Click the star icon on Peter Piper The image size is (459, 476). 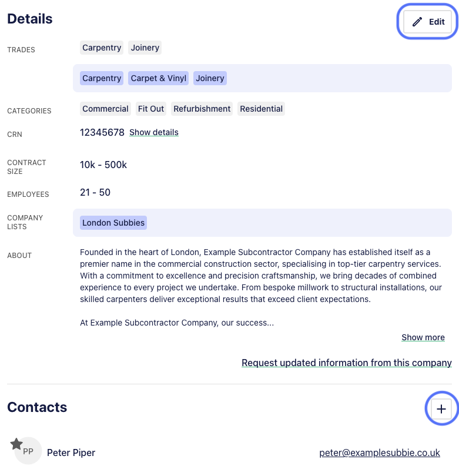tap(16, 444)
